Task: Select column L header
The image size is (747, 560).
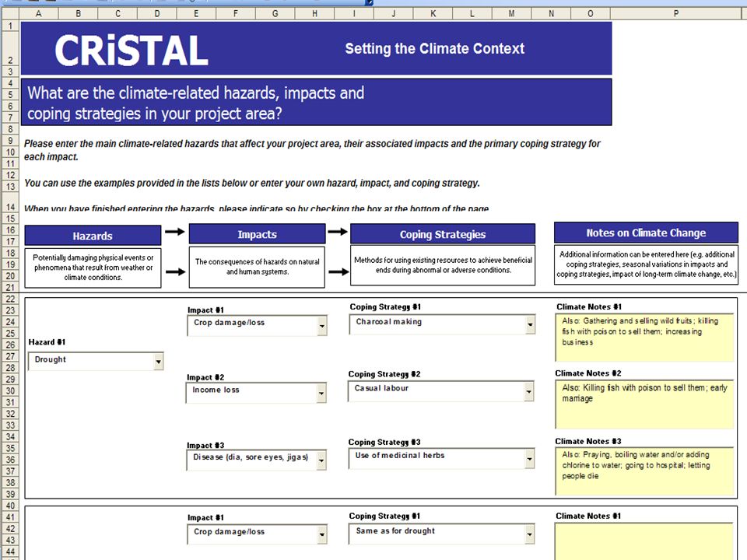Action: (x=472, y=14)
